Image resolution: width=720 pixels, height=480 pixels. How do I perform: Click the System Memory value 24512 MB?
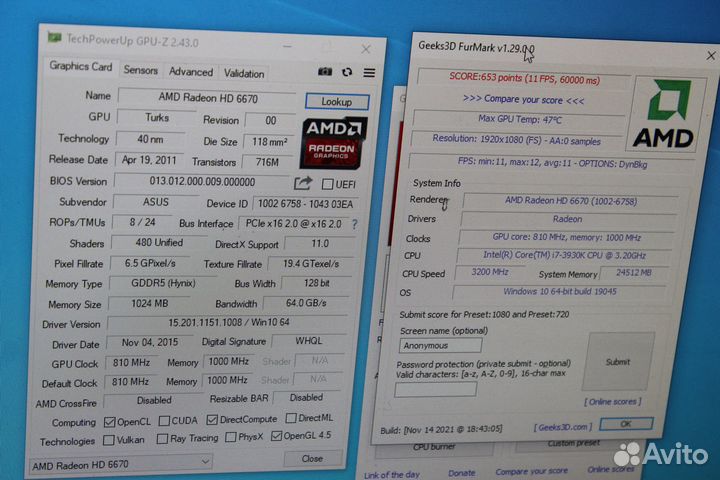pyautogui.click(x=634, y=273)
